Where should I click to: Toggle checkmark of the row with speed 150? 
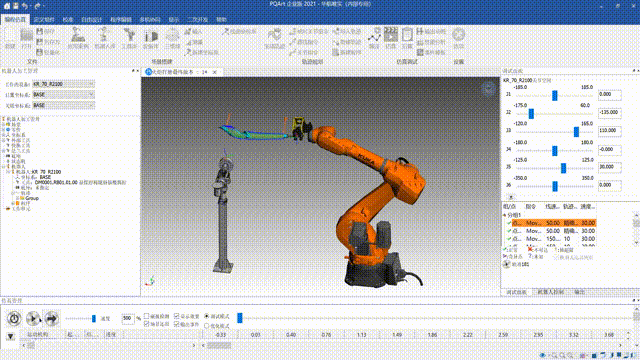coord(509,239)
